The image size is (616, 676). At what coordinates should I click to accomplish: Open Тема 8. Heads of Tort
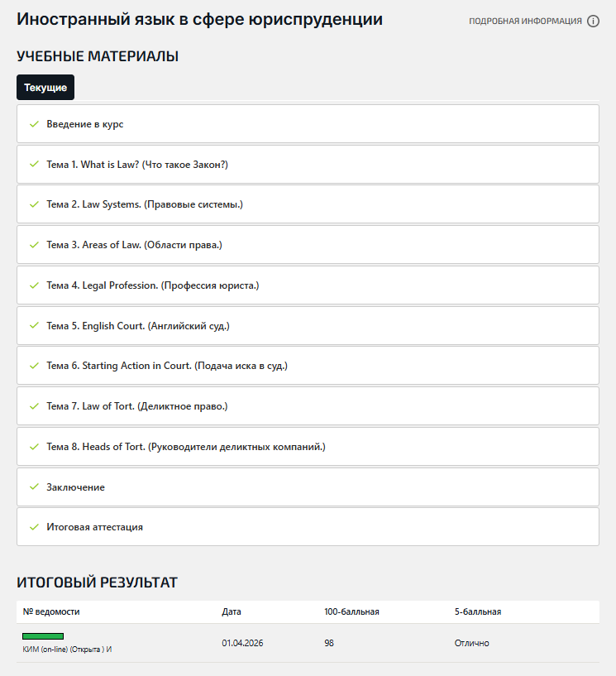(x=186, y=447)
